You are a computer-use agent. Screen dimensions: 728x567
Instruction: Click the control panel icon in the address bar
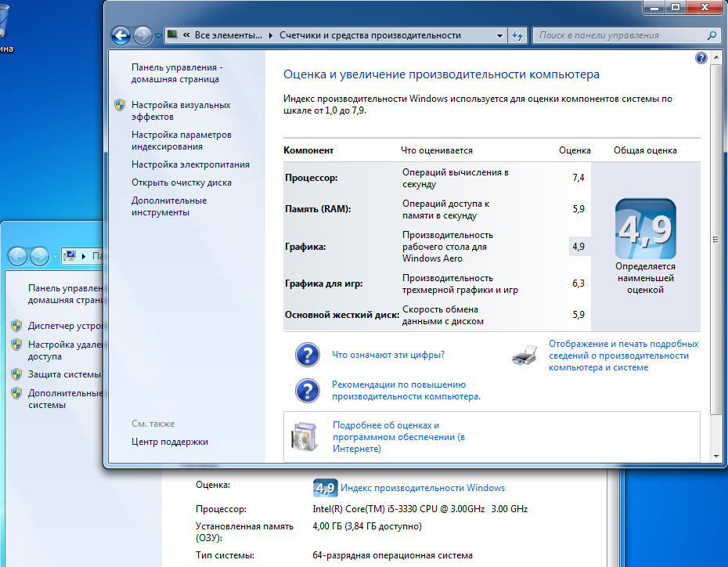tap(173, 34)
